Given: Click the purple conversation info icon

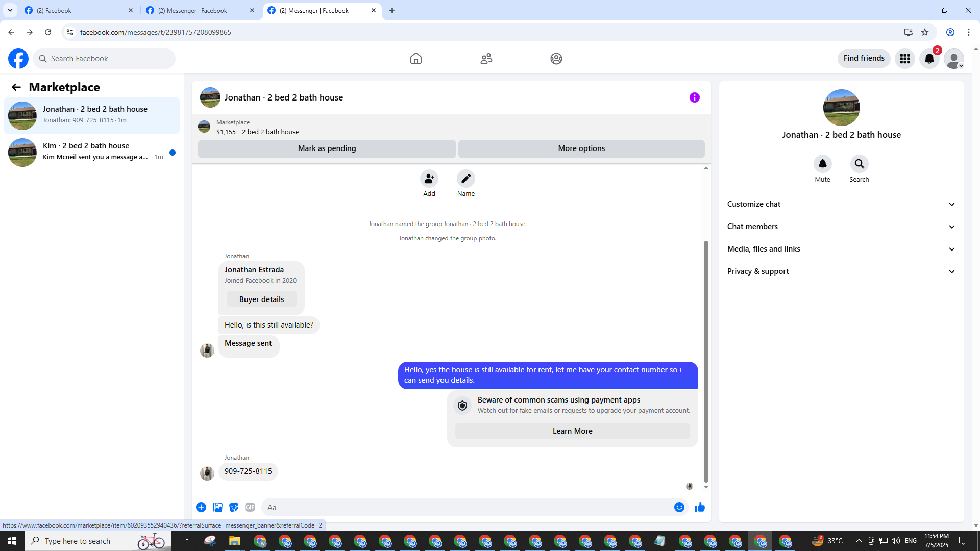Looking at the screenshot, I should (x=694, y=97).
